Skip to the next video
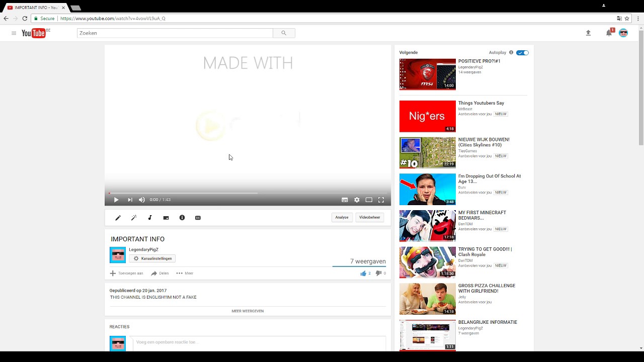The height and width of the screenshot is (362, 644). coord(130,200)
